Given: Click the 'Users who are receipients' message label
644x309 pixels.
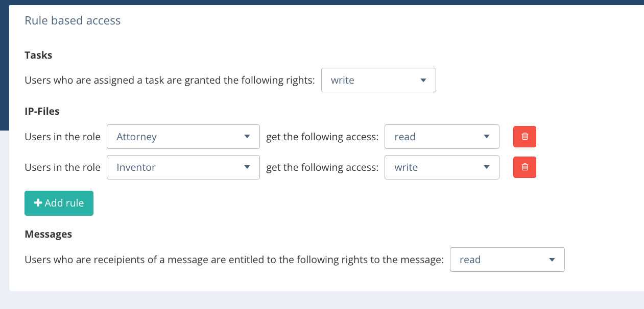Looking at the screenshot, I should pos(234,260).
